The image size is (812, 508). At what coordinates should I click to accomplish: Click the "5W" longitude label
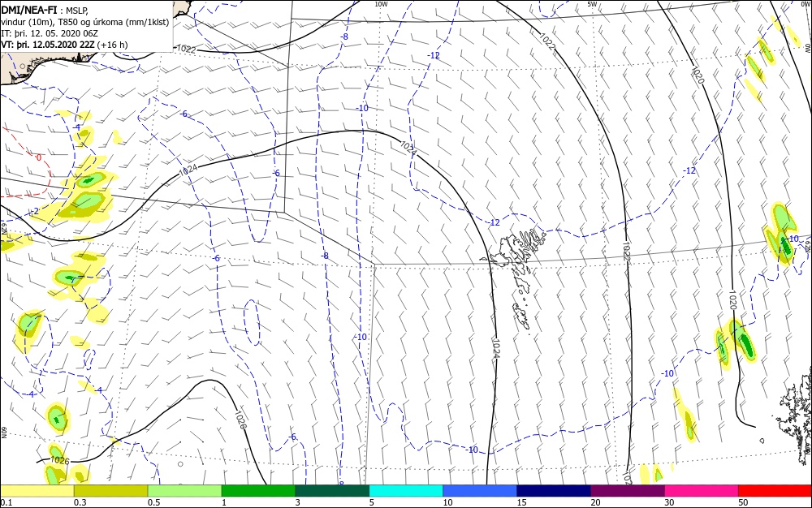pos(592,4)
